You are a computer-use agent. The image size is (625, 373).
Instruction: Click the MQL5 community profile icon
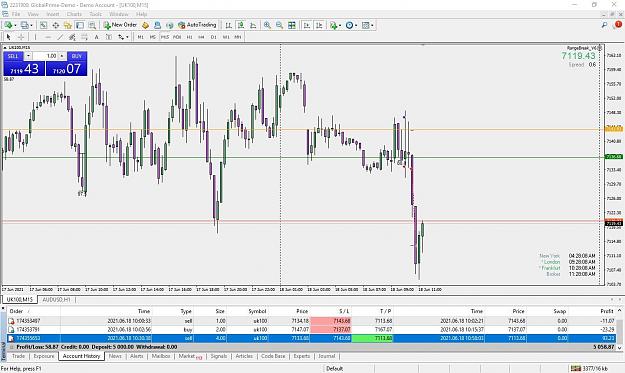point(157,25)
